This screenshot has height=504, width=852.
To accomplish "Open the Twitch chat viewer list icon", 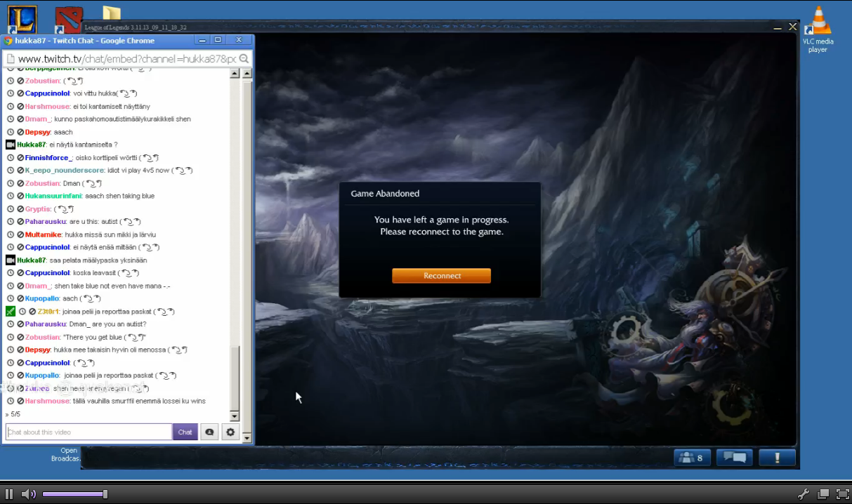I will click(x=209, y=432).
